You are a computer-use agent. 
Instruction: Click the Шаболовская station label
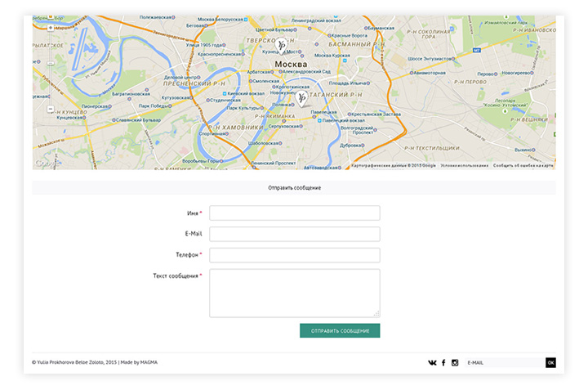point(265,143)
